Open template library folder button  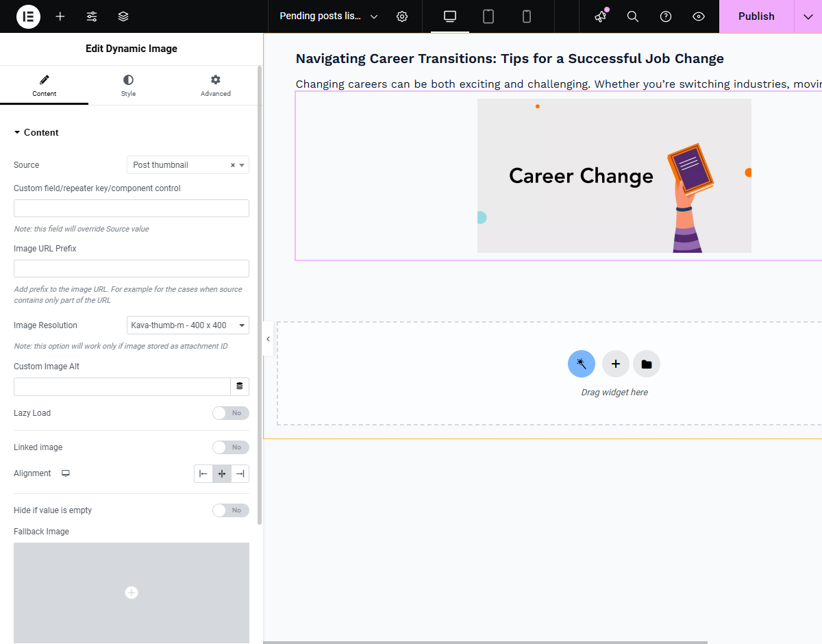[x=647, y=363]
